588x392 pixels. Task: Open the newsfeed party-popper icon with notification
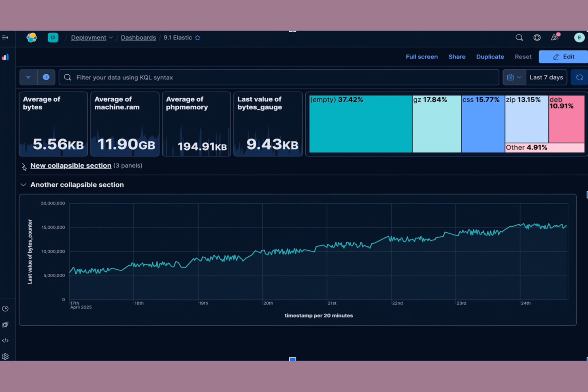click(555, 37)
